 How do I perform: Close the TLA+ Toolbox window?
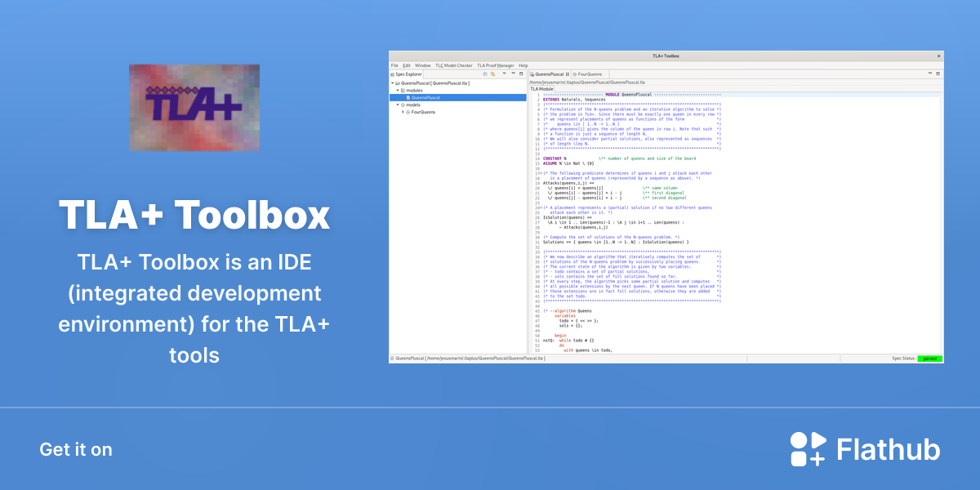(938, 56)
